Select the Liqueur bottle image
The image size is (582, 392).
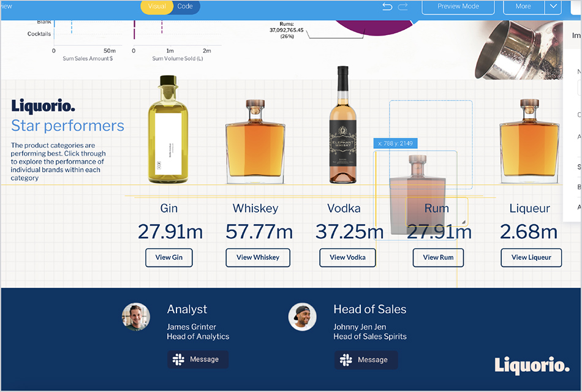pos(529,141)
